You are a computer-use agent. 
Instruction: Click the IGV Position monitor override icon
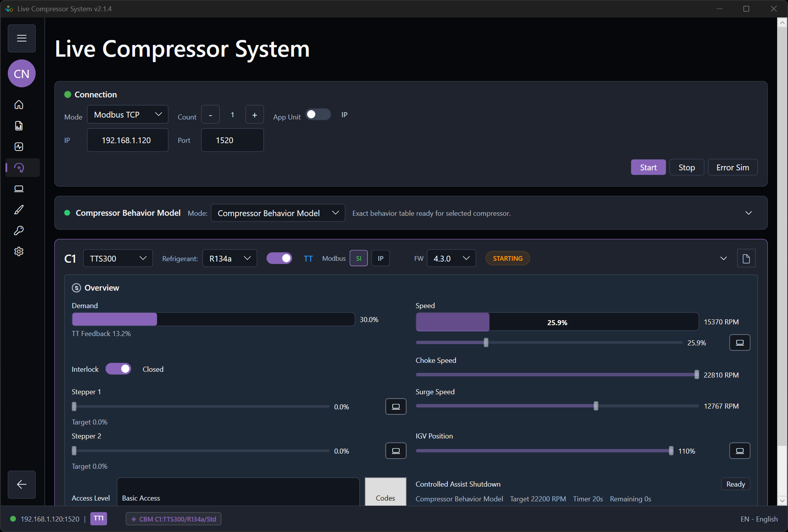[x=740, y=451]
